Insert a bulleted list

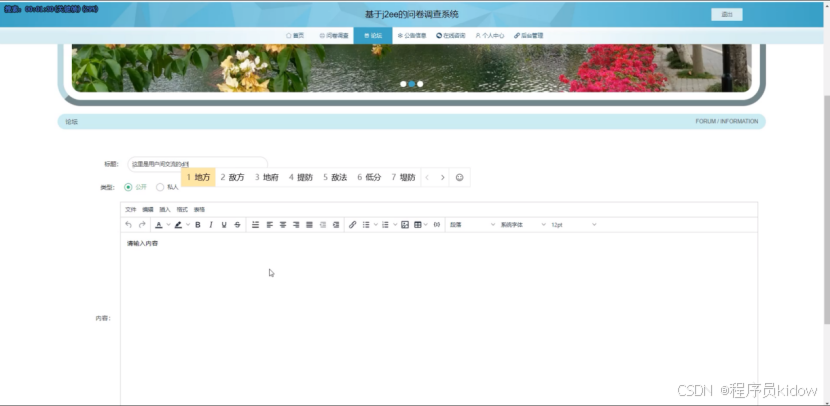coord(366,225)
